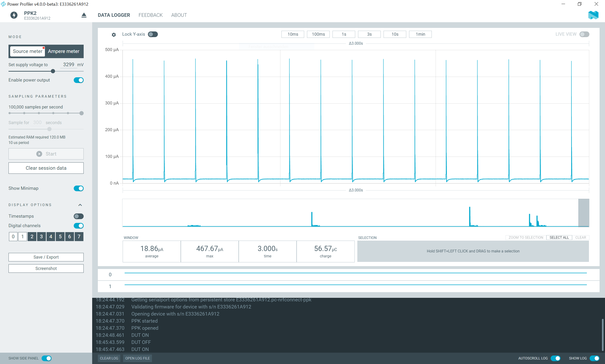Adjust the supply voltage slider handle
Screen dimensions: 605x364
point(53,71)
